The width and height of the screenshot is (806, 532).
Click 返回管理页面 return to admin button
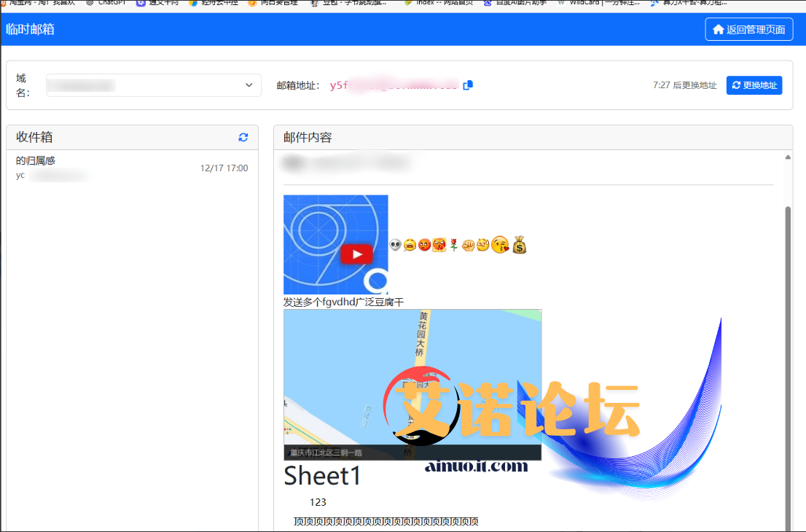748,30
